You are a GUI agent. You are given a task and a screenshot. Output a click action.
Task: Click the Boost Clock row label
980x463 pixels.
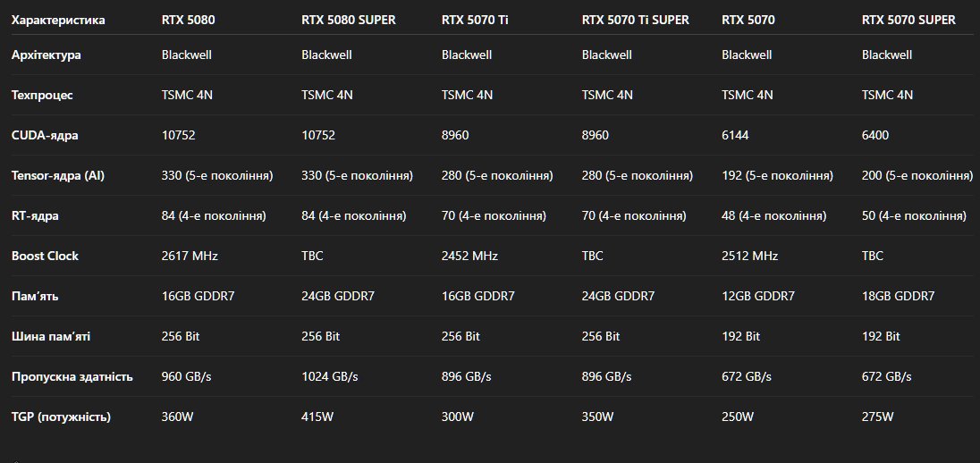45,257
